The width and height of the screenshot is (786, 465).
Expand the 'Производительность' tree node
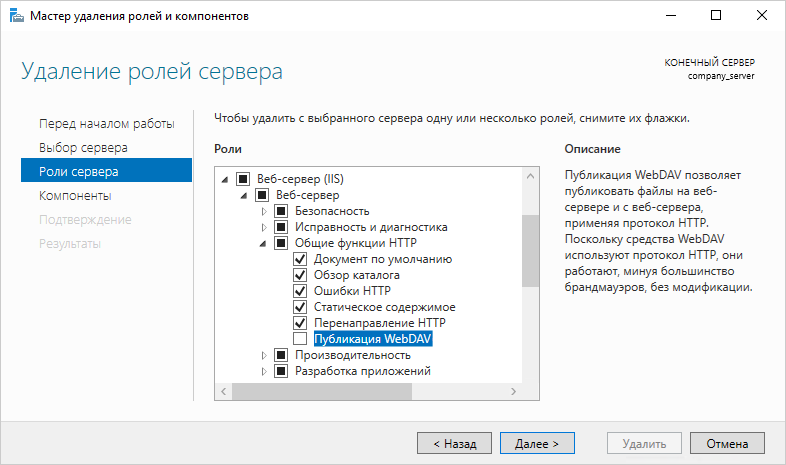click(x=264, y=355)
